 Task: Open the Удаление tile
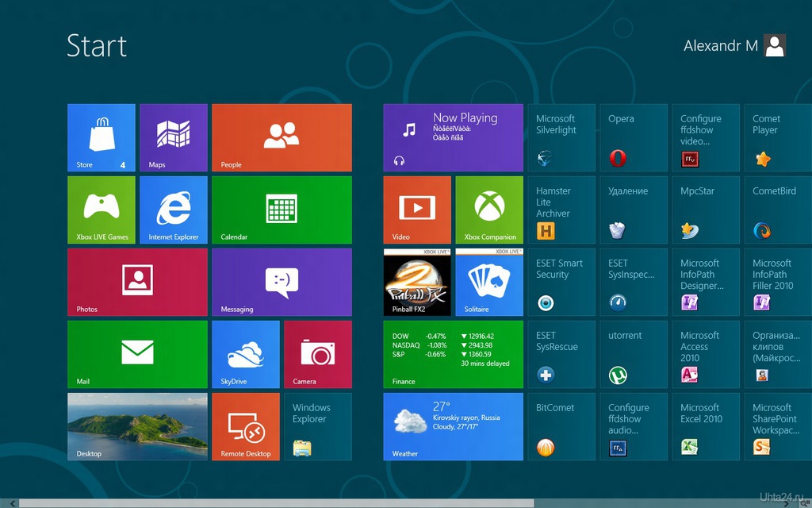click(x=634, y=210)
